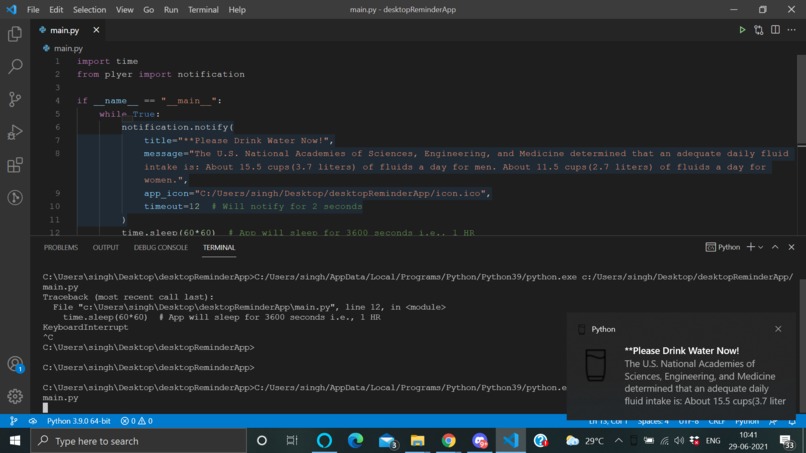Close the main.py editor tab
The height and width of the screenshot is (453, 806).
click(x=96, y=30)
